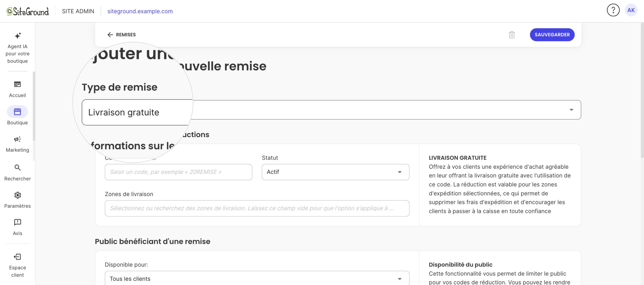Image resolution: width=644 pixels, height=285 pixels.
Task: Select the Avis menu label
Action: [17, 233]
